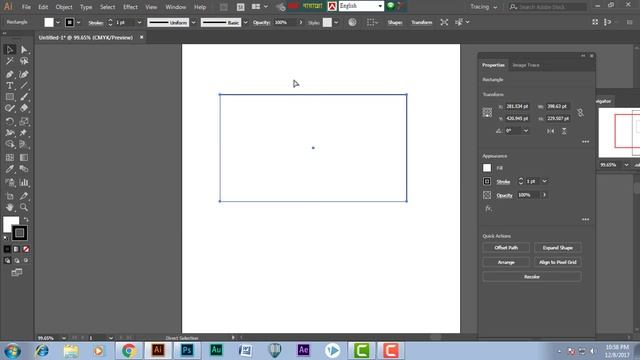Open stroke weight dropdown in control bar
Screen dimensions: 640x360
[139, 23]
